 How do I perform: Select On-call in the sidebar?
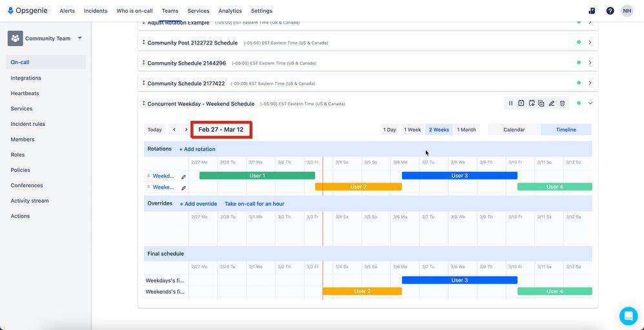click(46, 63)
